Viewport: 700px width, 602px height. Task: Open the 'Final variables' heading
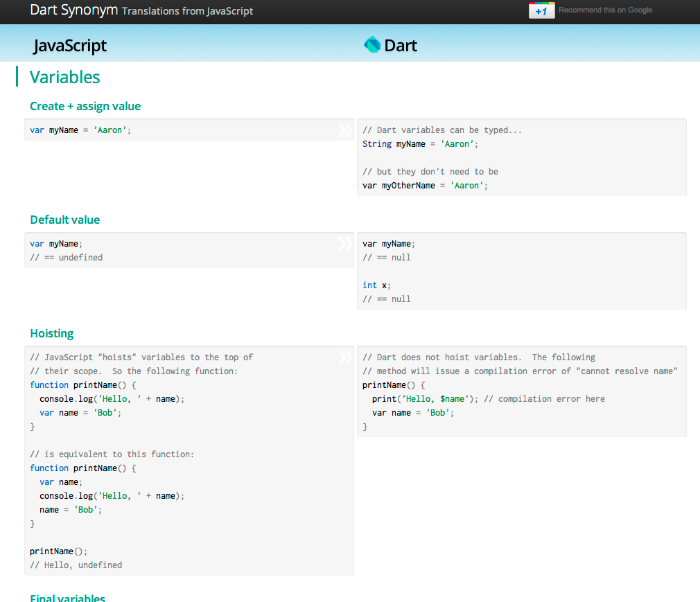[68, 598]
